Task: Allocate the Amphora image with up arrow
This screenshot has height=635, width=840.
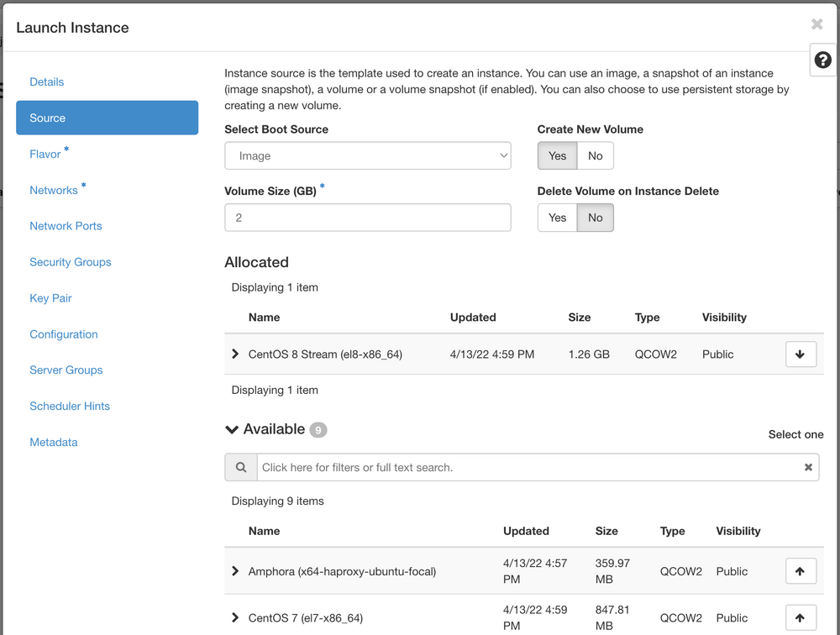Action: pos(801,570)
